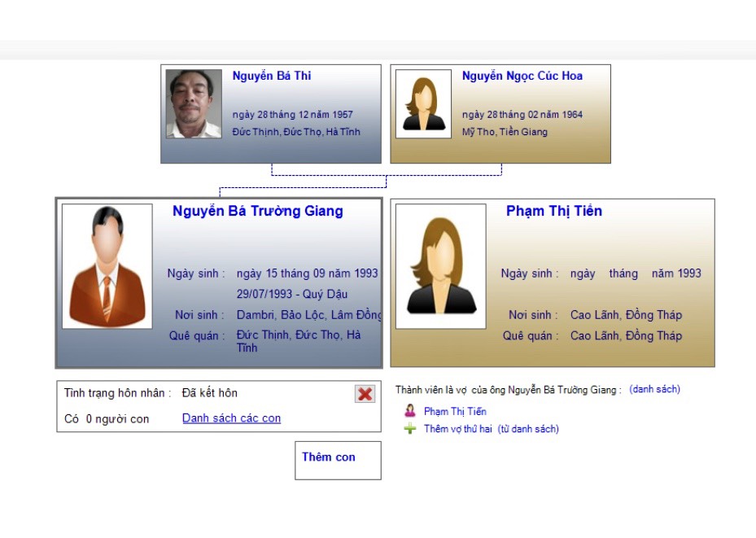Select text 'Dambri, Bảo Lộc, Lâm Đồng'

308,315
